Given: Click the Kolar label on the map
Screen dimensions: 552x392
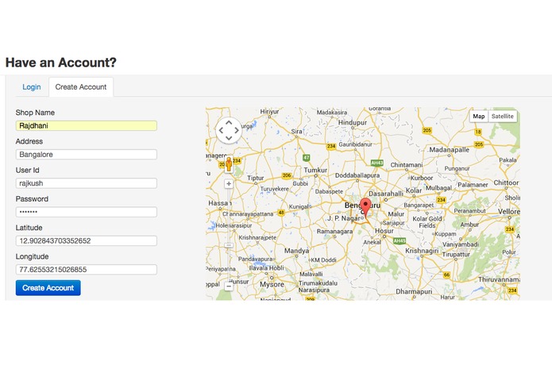Looking at the screenshot, I should click(x=414, y=190).
